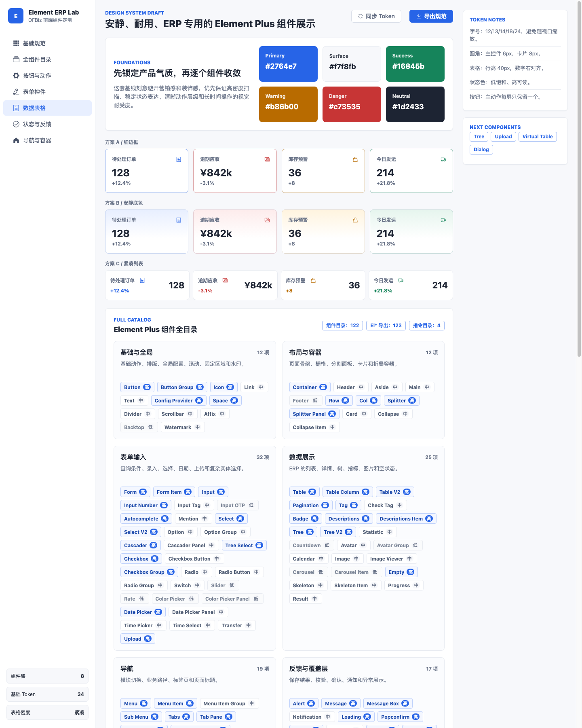Image resolution: width=582 pixels, height=728 pixels.
Task: Pick the Danger #c73535 color swatch
Action: click(352, 104)
